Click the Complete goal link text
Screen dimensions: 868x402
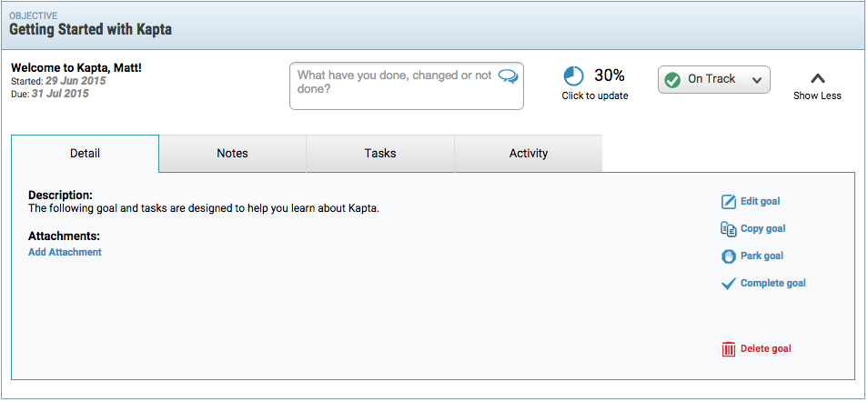click(x=772, y=283)
